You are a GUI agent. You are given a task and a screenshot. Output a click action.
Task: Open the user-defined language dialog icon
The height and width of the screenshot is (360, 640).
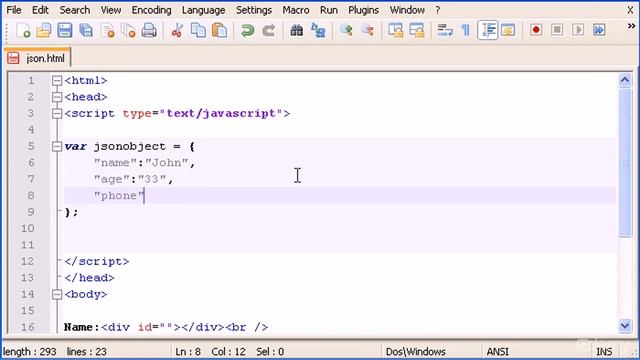pos(508,31)
